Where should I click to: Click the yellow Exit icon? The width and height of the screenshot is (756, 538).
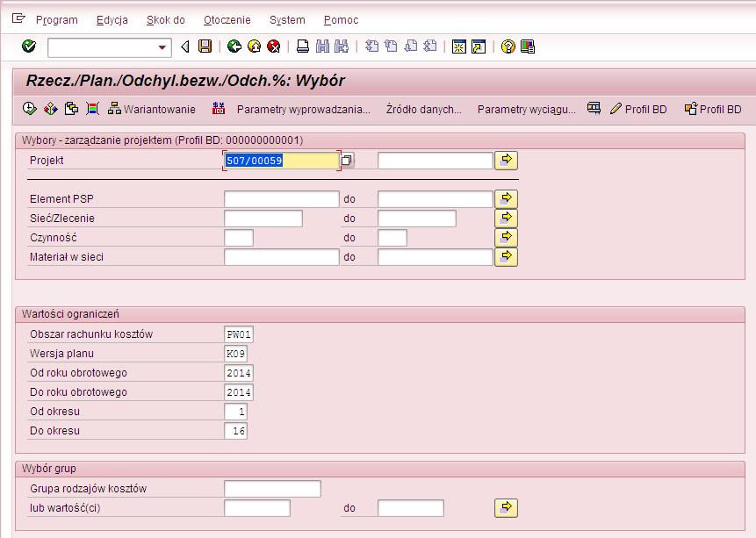pos(254,47)
